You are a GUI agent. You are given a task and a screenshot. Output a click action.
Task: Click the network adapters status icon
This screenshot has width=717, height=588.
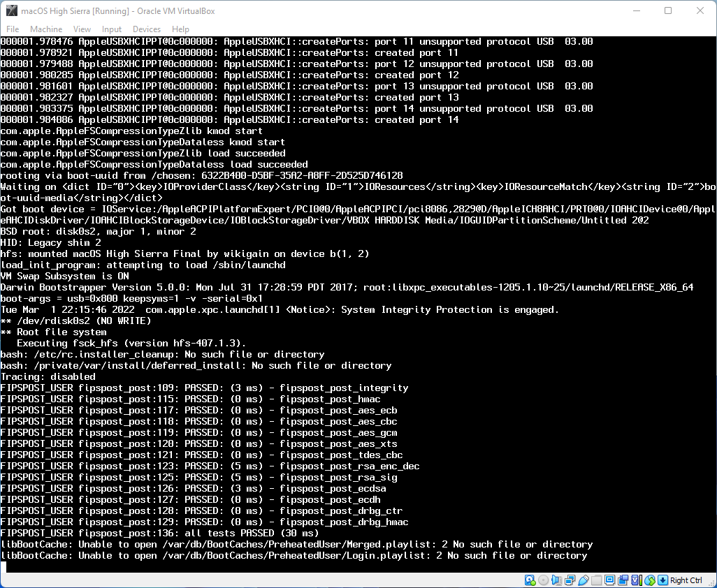point(570,580)
